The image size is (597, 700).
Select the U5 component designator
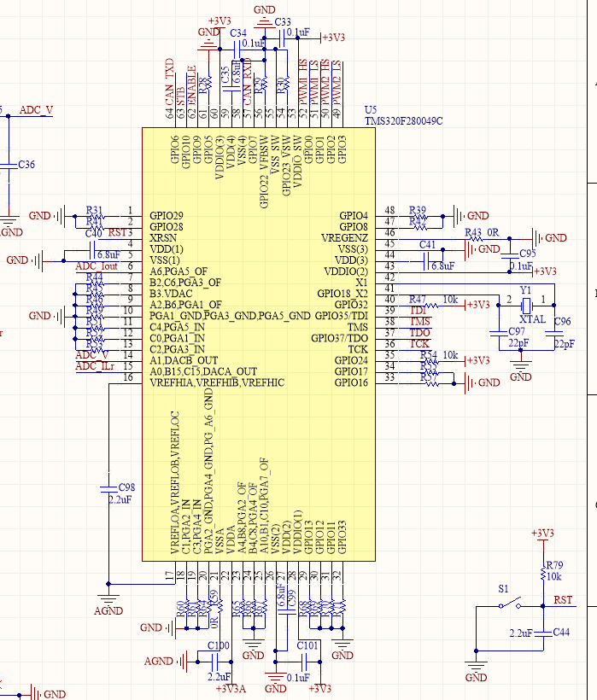coord(370,110)
